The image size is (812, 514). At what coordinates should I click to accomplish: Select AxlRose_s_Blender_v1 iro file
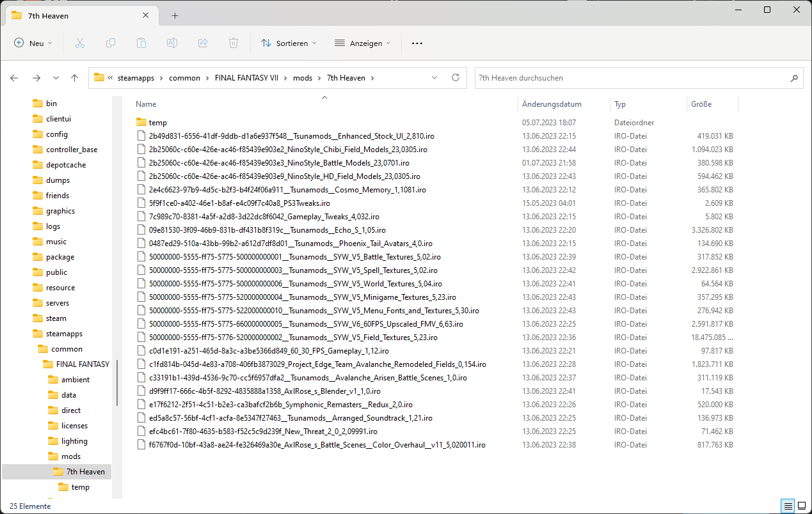(265, 391)
